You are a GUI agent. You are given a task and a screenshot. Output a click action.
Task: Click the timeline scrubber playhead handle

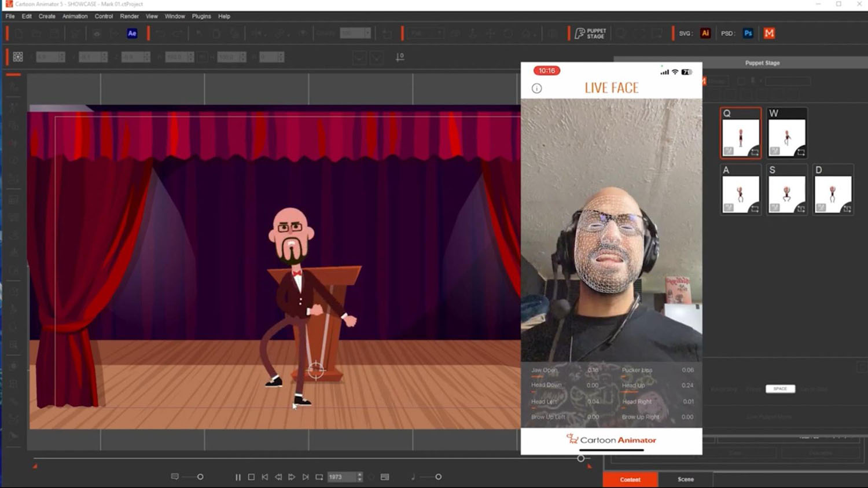(x=581, y=458)
